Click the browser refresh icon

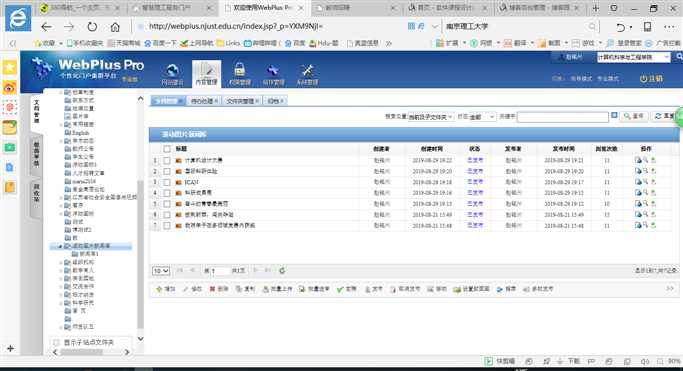tap(92, 27)
